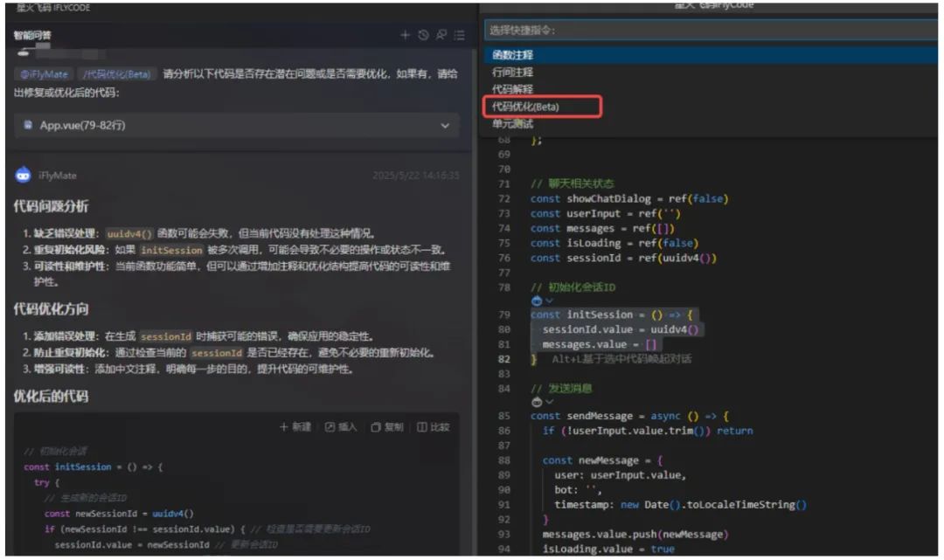The image size is (944, 560).
Task: Expand chevron beside robot icon above initSession
Action: pyautogui.click(x=549, y=301)
